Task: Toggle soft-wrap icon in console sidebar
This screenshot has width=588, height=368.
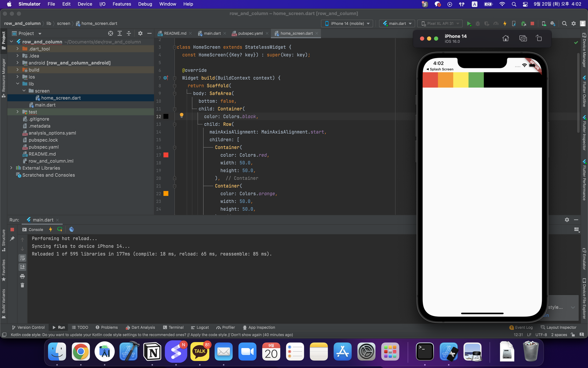Action: pos(22,258)
